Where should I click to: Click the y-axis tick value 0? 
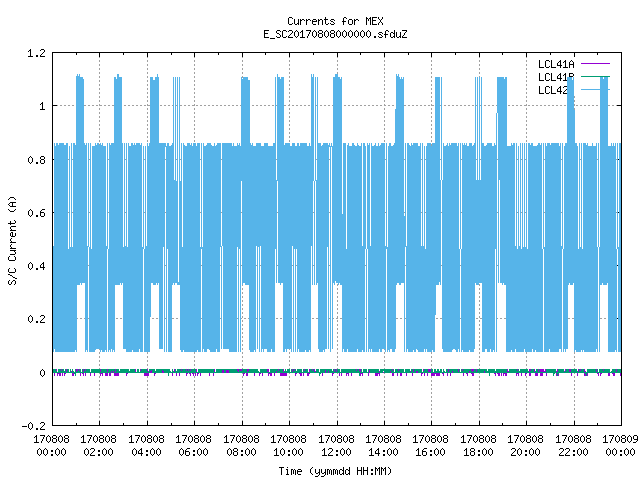pos(42,373)
